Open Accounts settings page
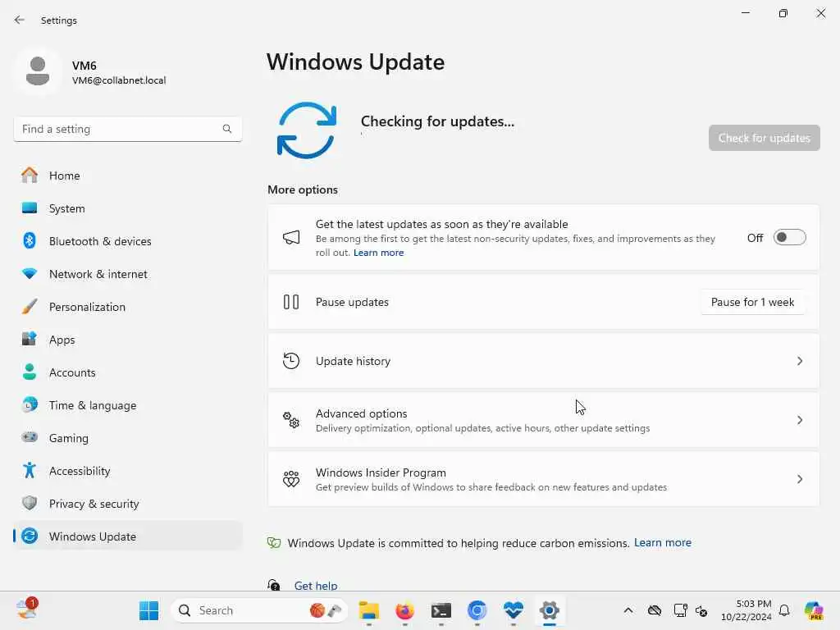Image resolution: width=840 pixels, height=630 pixels. pos(127,372)
